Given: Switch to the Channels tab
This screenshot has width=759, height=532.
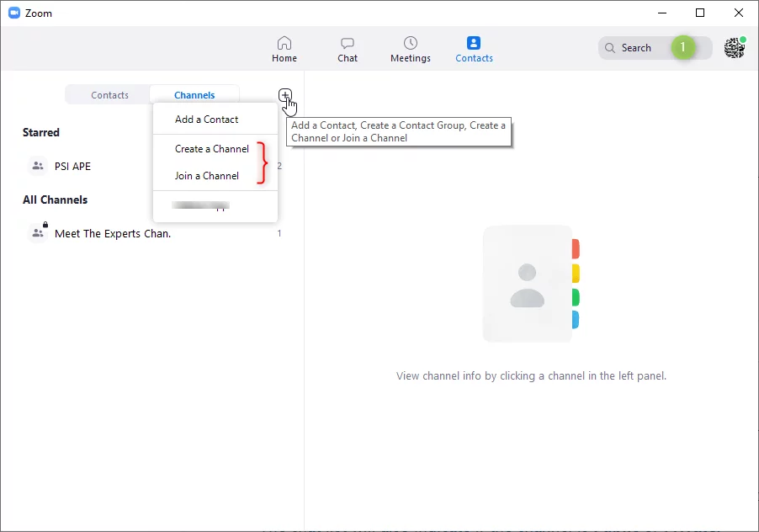Looking at the screenshot, I should pos(194,95).
